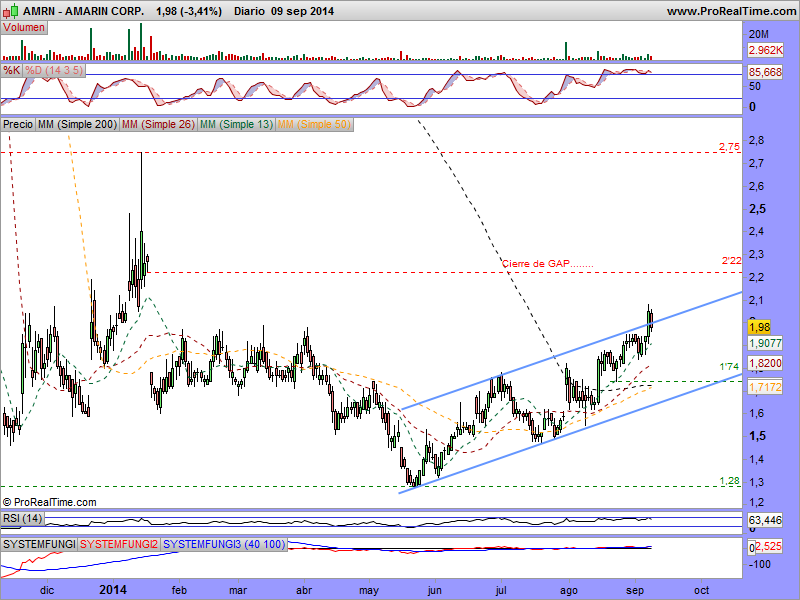Select MM (Simple 26) moving average label
Viewport: 800px width, 600px height.
(x=158, y=124)
